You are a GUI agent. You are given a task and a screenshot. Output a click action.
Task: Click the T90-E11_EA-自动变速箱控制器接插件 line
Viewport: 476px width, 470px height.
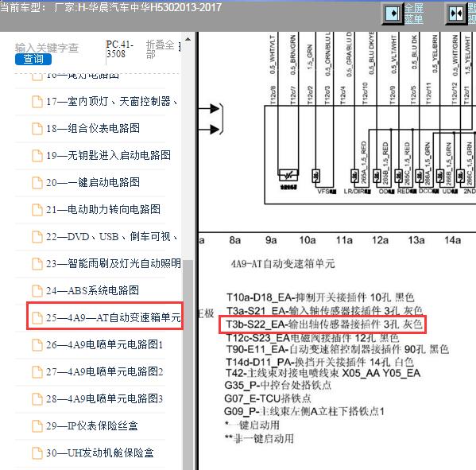pos(337,349)
